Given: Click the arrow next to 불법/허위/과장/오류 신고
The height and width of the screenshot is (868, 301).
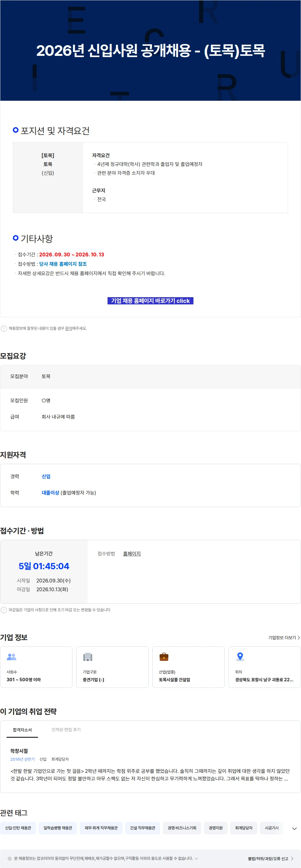Looking at the screenshot, I should click(292, 859).
